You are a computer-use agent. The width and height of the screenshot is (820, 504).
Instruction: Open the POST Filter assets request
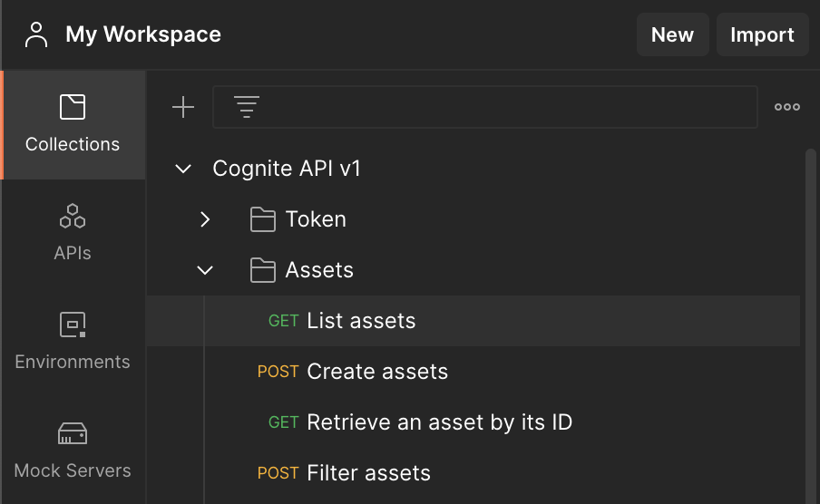coord(473,472)
